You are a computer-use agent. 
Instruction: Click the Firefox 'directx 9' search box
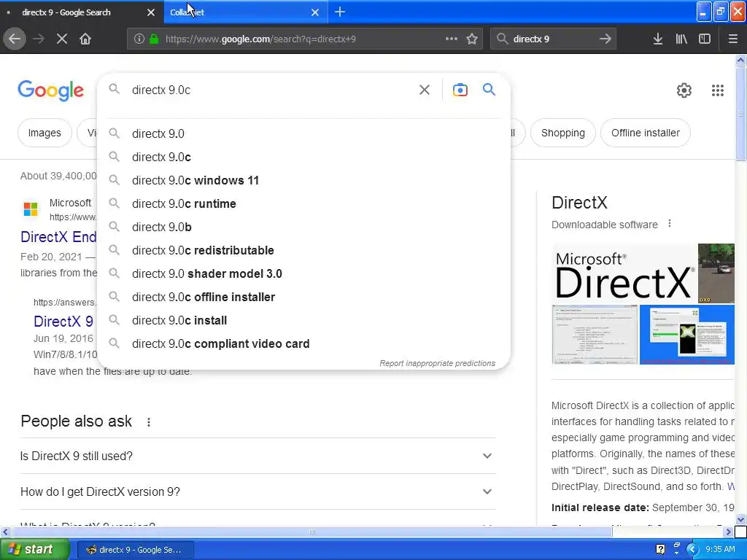tap(553, 39)
